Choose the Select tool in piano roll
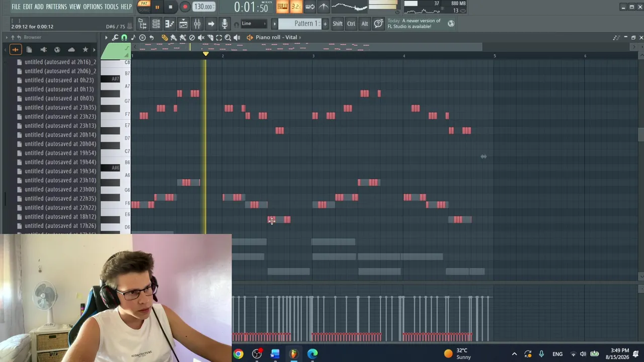 pyautogui.click(x=219, y=37)
